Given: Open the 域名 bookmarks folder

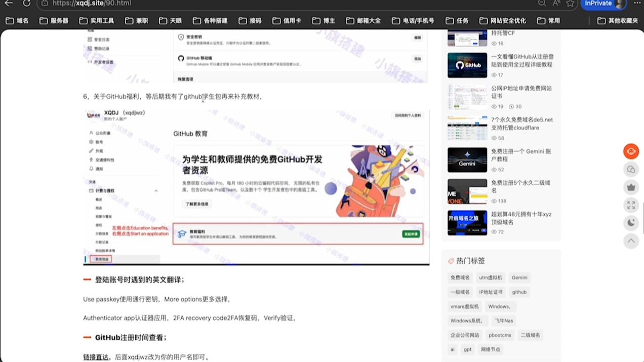Looking at the screenshot, I should pos(17,21).
